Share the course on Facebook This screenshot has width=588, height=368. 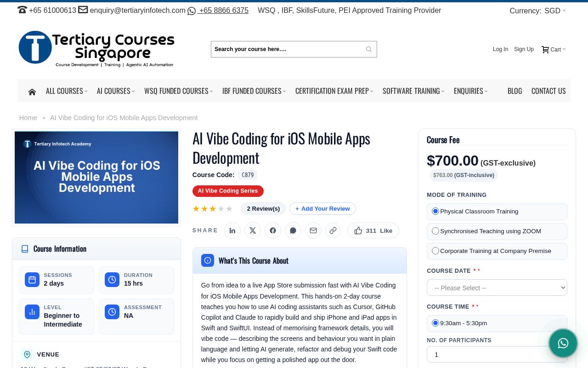[273, 230]
